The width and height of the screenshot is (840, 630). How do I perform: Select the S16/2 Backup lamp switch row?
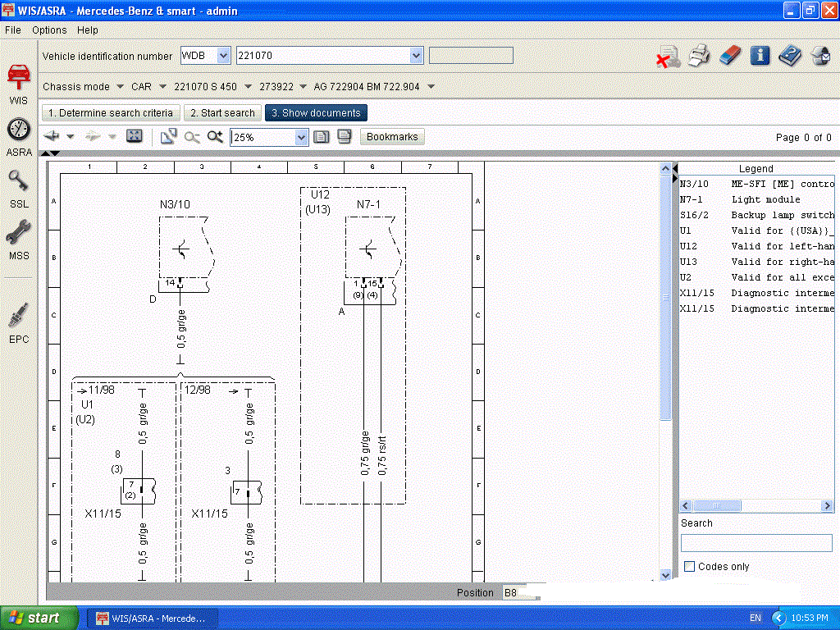[756, 215]
